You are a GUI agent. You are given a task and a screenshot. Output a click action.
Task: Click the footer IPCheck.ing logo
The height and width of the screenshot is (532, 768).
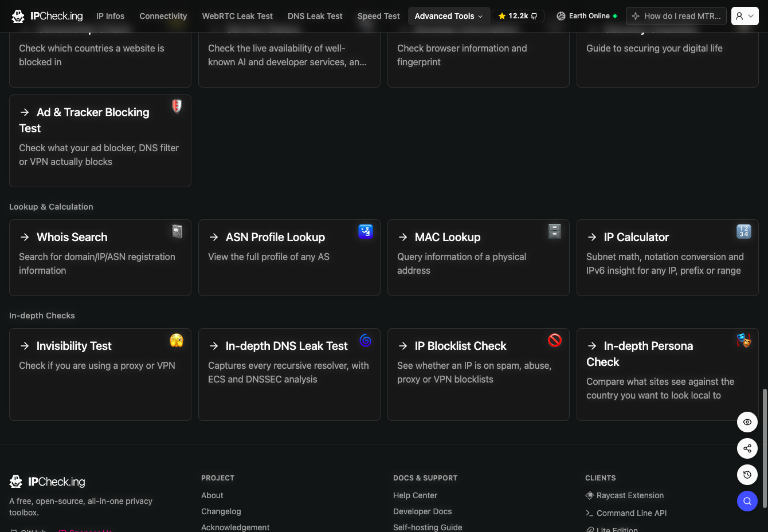tap(48, 482)
